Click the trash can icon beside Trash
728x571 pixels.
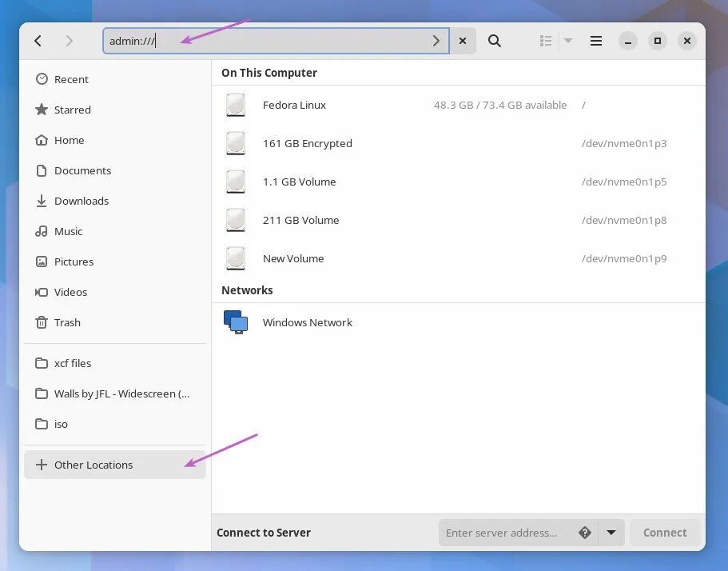tap(42, 322)
